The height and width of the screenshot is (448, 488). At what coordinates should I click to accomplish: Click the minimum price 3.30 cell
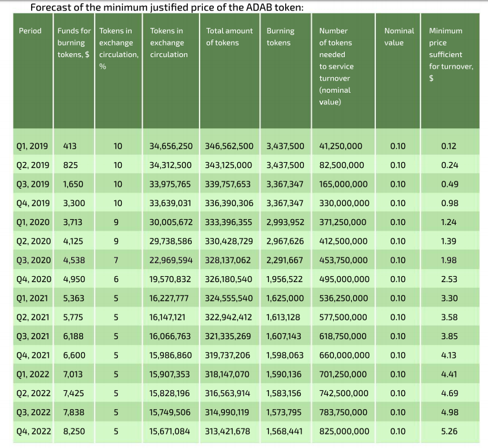click(449, 298)
